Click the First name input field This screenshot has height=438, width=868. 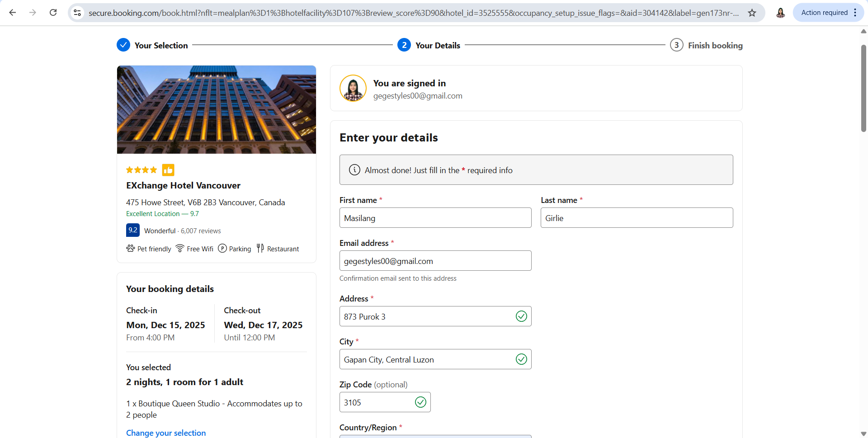[x=435, y=218]
